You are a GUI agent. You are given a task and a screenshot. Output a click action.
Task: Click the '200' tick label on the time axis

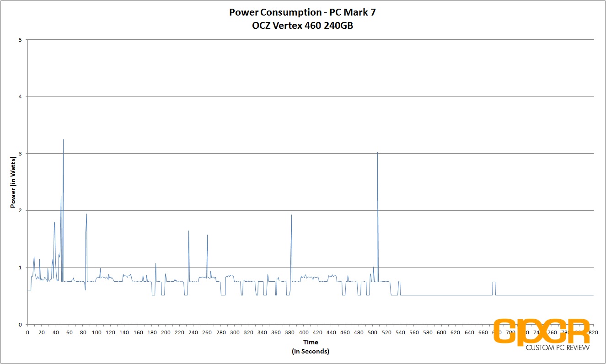click(166, 332)
